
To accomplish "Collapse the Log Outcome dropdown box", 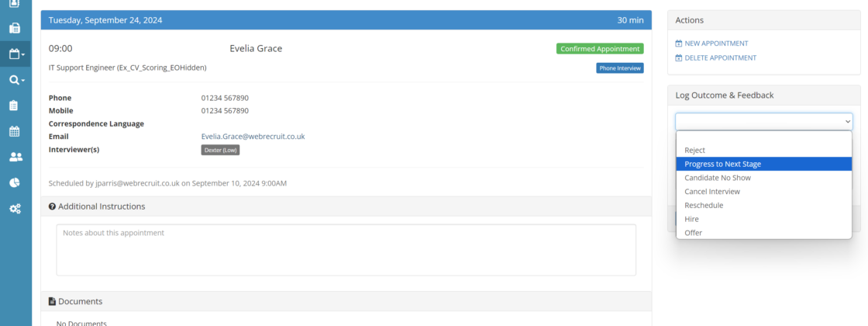I will click(x=763, y=122).
